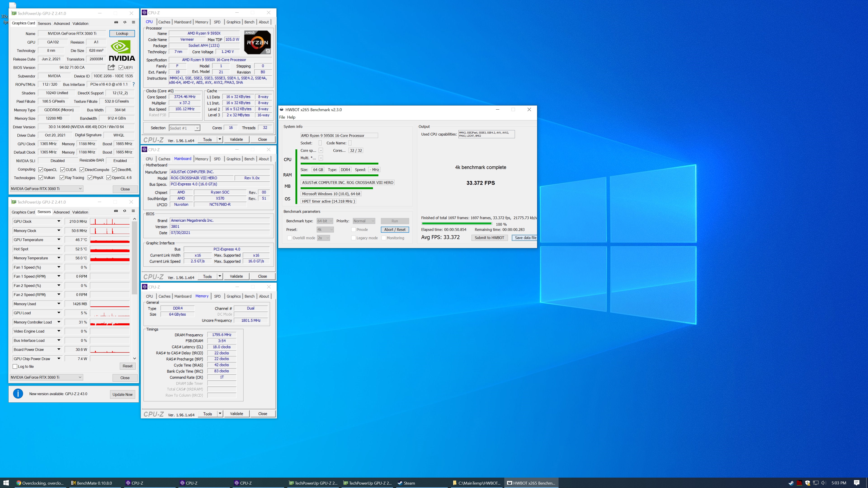Click camera icon in GPU-Z Sensors window
868x488 pixels.
click(116, 211)
